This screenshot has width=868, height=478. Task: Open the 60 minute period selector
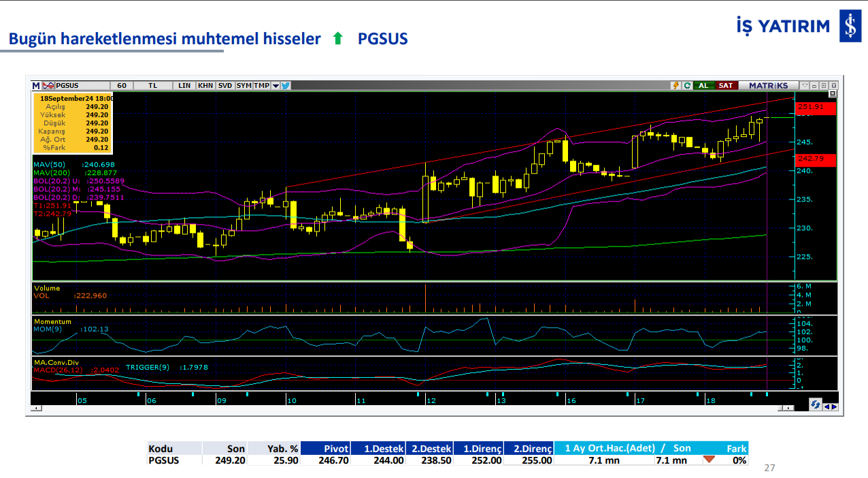tap(122, 86)
